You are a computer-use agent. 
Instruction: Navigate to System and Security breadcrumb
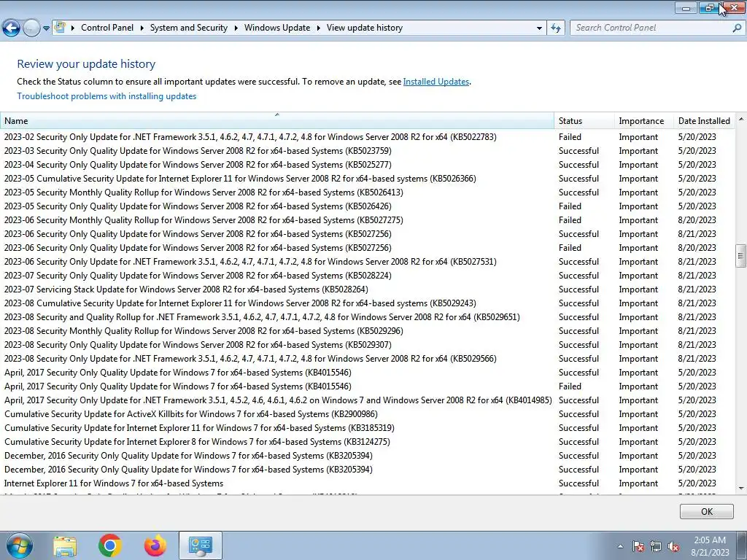(x=189, y=28)
